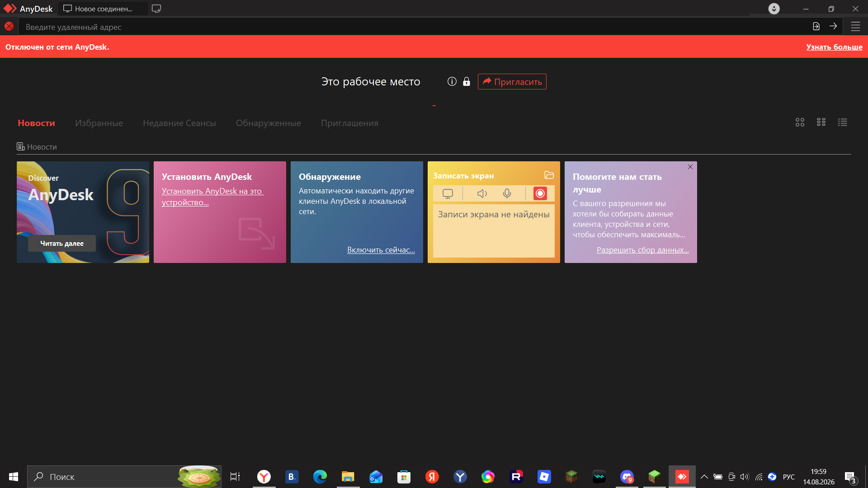This screenshot has width=868, height=488.
Task: Expand the round dropdown arrow in title bar
Action: click(x=774, y=9)
